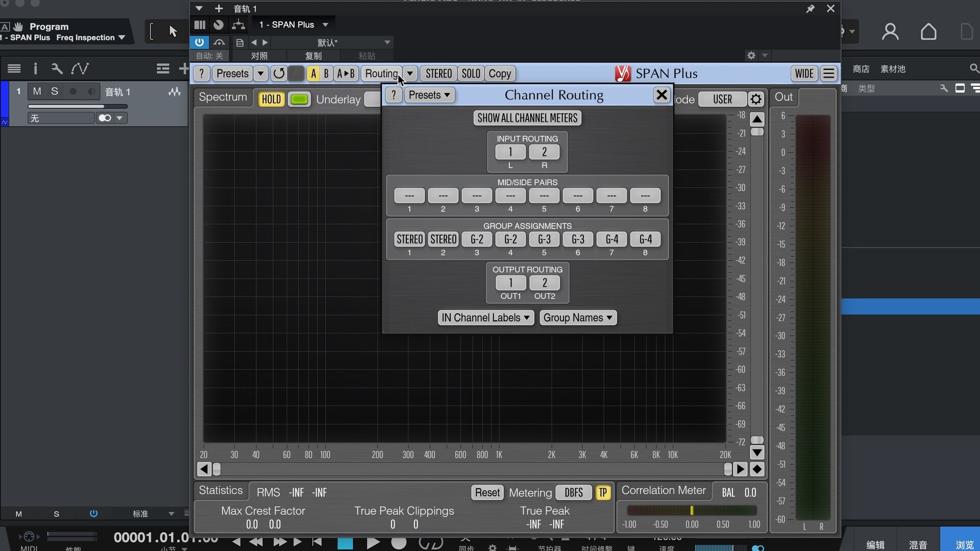Click the SPAN Plus reload preset icon
Image resolution: width=980 pixels, height=551 pixels.
[279, 73]
